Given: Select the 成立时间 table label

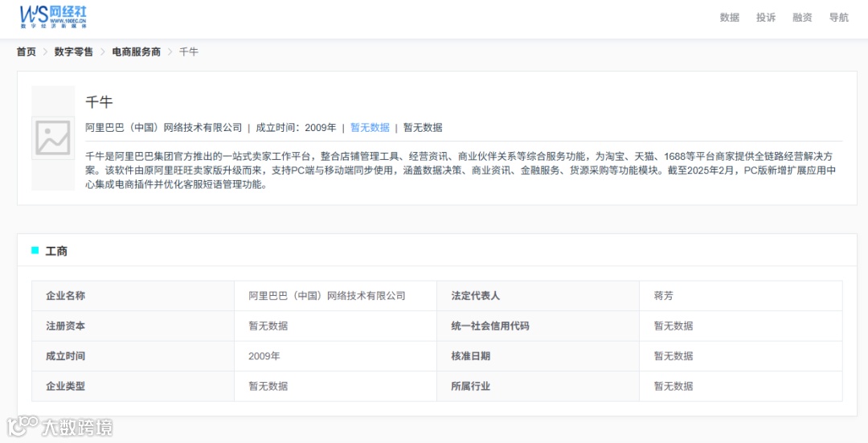Looking at the screenshot, I should 65,356.
